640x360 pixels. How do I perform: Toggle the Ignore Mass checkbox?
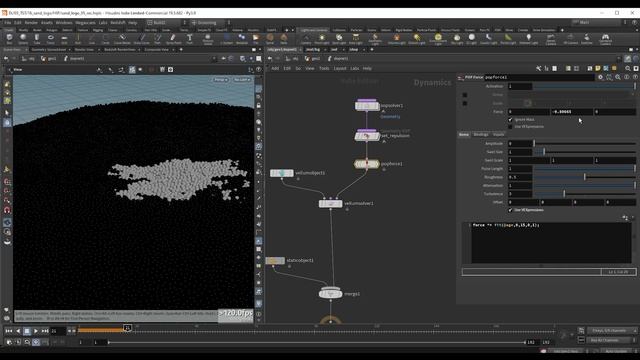tap(510, 120)
